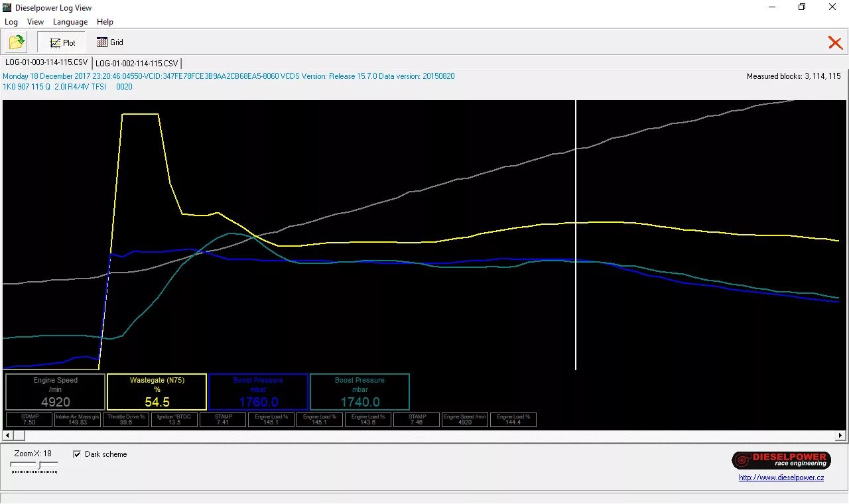849x504 pixels.
Task: Select LOG-01-003-114-115.CSV tab
Action: (46, 62)
